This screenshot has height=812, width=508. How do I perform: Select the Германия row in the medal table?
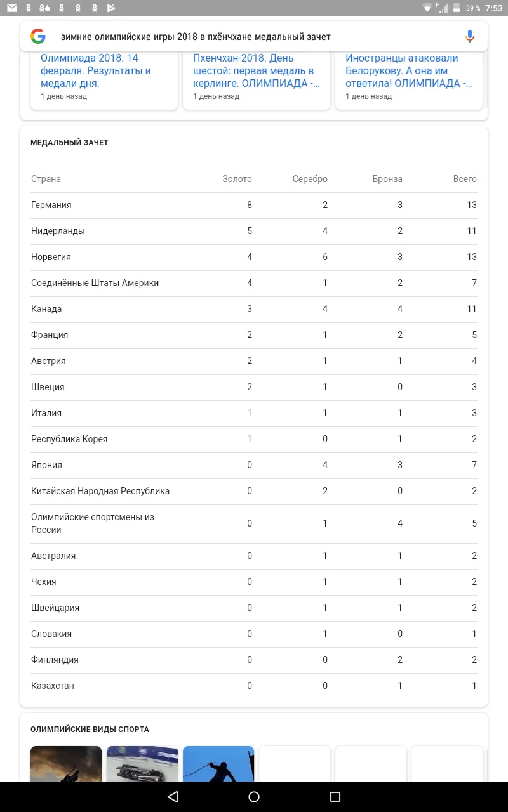coord(254,205)
